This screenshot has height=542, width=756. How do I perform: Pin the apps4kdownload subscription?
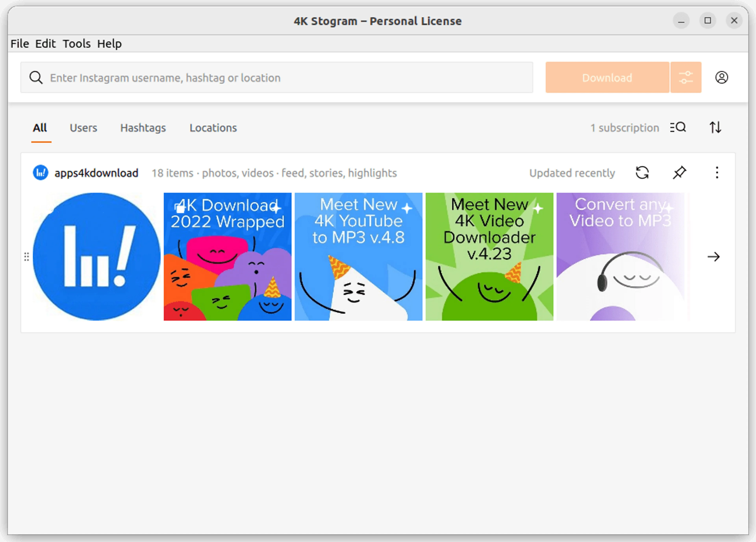click(x=679, y=173)
